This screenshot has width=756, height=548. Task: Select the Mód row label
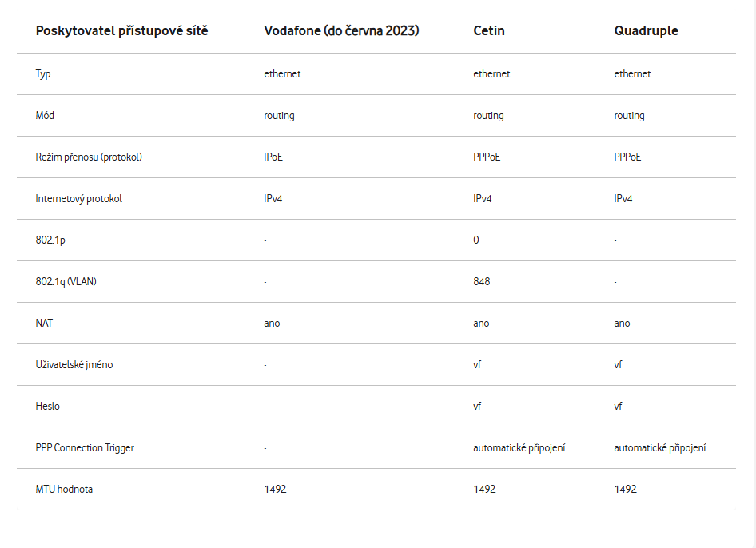click(x=45, y=116)
